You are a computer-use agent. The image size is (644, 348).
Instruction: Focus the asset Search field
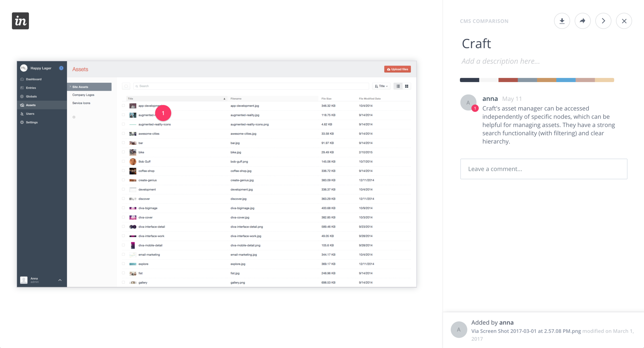pyautogui.click(x=251, y=86)
